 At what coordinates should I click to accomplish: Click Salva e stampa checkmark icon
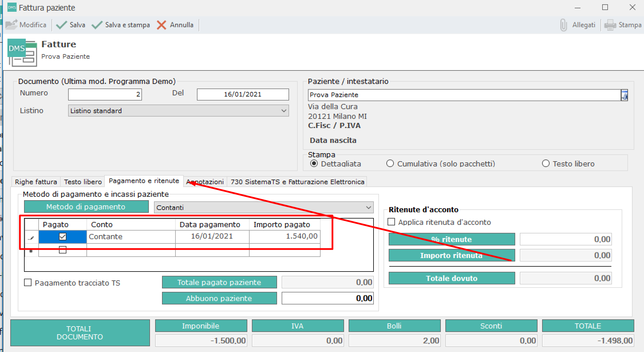tap(97, 25)
